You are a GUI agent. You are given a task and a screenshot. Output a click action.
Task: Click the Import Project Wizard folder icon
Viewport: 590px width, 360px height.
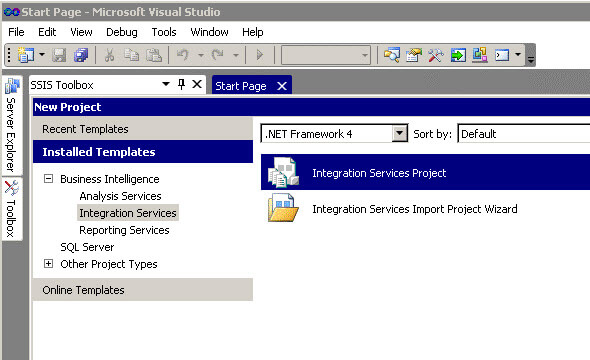pos(283,208)
